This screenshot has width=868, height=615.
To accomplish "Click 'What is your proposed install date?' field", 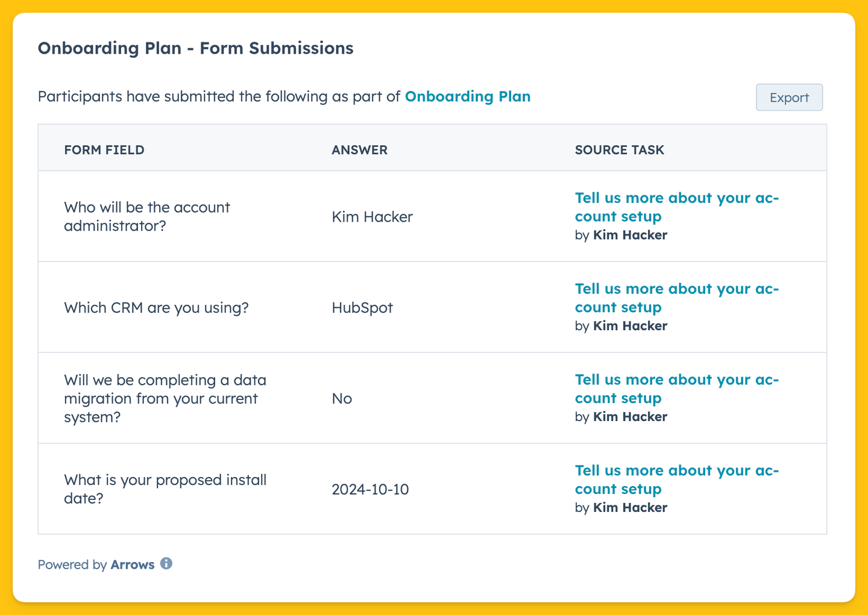I will 165,489.
